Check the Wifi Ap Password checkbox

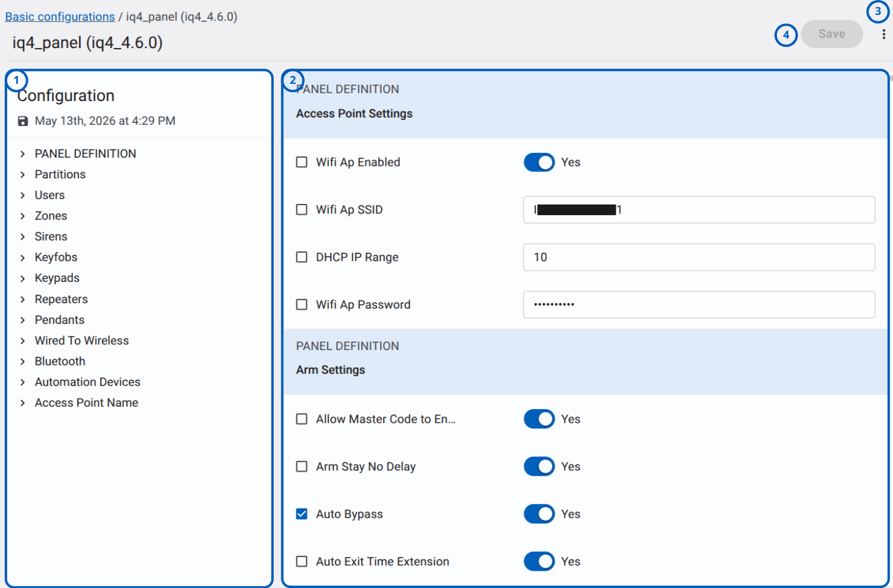[x=302, y=305]
